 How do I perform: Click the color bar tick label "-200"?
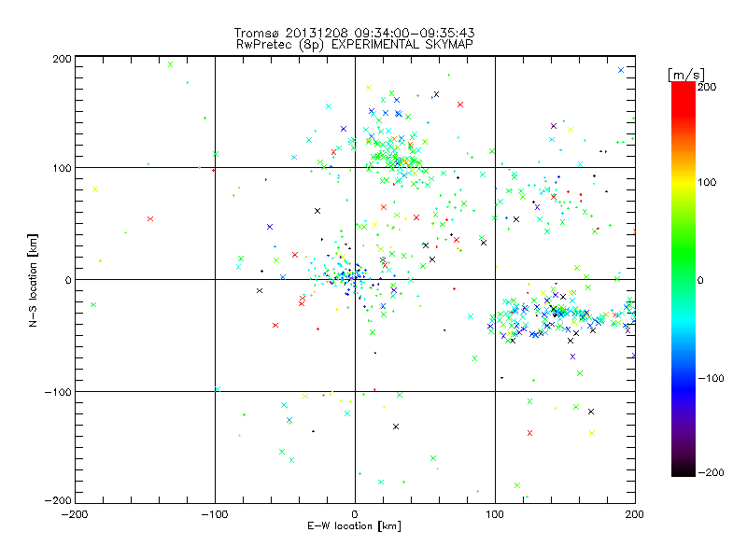click(x=711, y=472)
